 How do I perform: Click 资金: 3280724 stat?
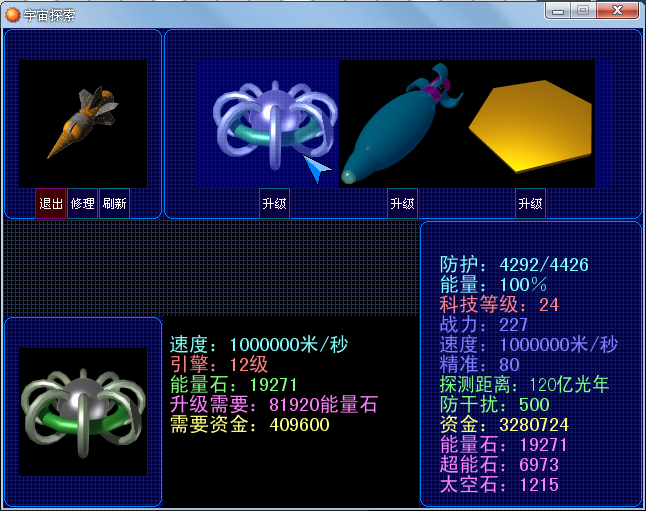click(504, 425)
